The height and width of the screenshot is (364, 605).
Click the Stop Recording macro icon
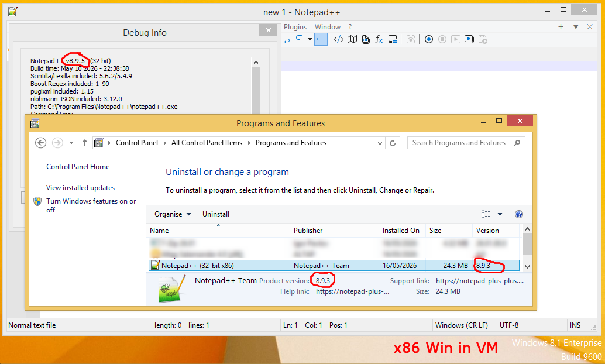pos(442,39)
